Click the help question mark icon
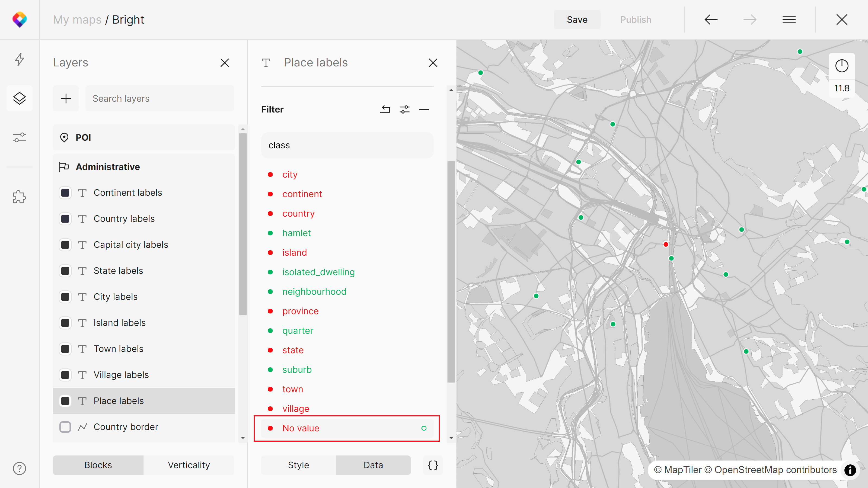868x488 pixels. pyautogui.click(x=20, y=468)
